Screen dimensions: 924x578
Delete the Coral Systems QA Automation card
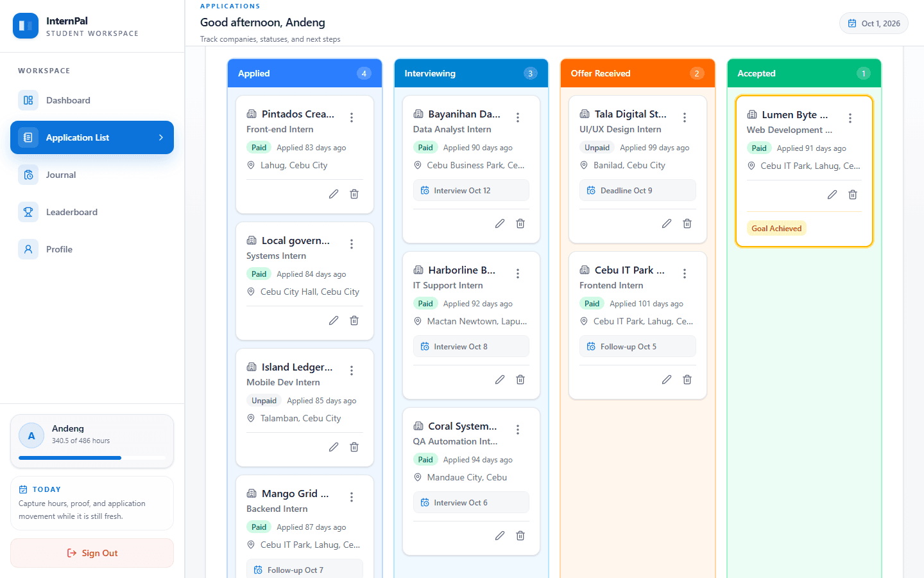[x=520, y=536]
